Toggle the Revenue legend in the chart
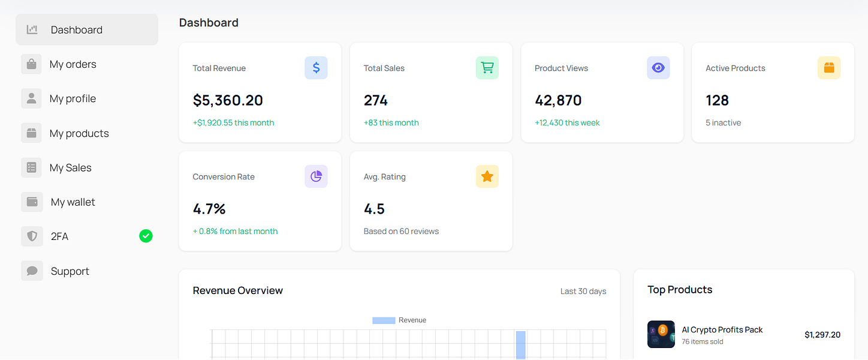This screenshot has width=868, height=360. (x=399, y=320)
